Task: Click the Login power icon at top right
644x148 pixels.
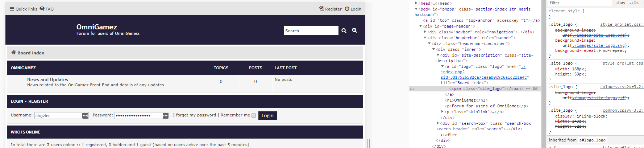Action: coord(347,9)
